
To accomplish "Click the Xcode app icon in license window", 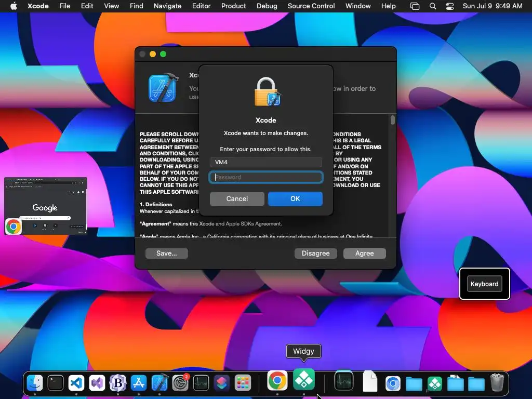I will [163, 87].
